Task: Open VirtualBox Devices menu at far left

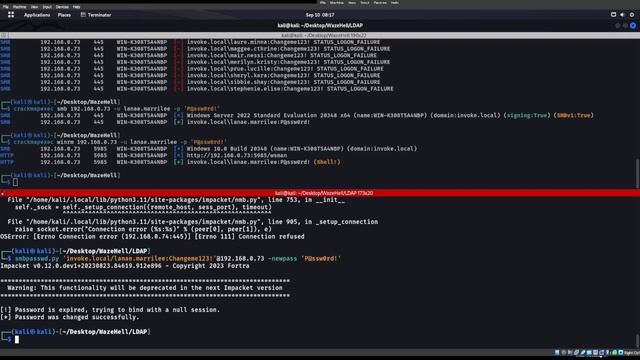Action: [x=62, y=7]
